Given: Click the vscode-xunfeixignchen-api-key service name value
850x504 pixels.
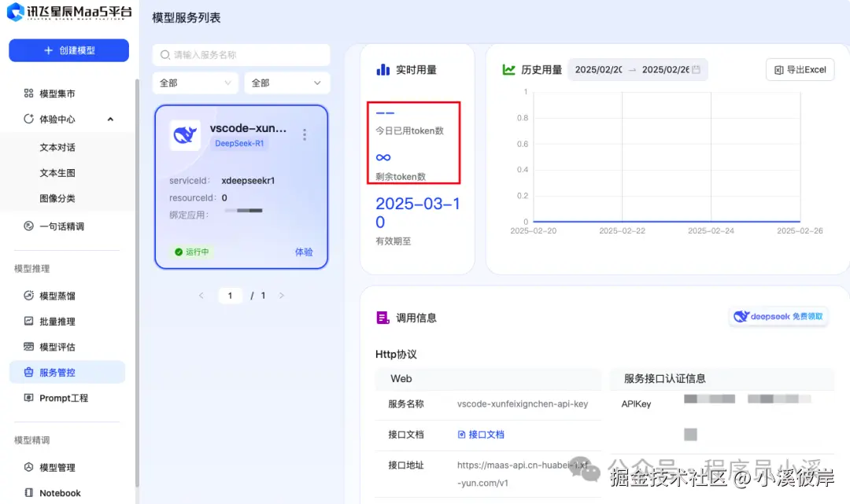Looking at the screenshot, I should [523, 404].
